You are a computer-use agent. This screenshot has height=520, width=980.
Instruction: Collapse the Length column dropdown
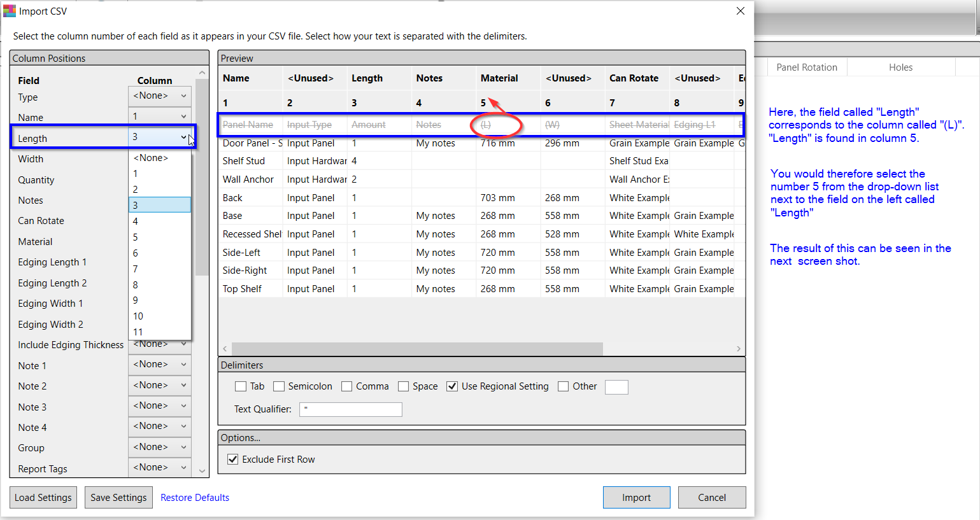pyautogui.click(x=159, y=137)
